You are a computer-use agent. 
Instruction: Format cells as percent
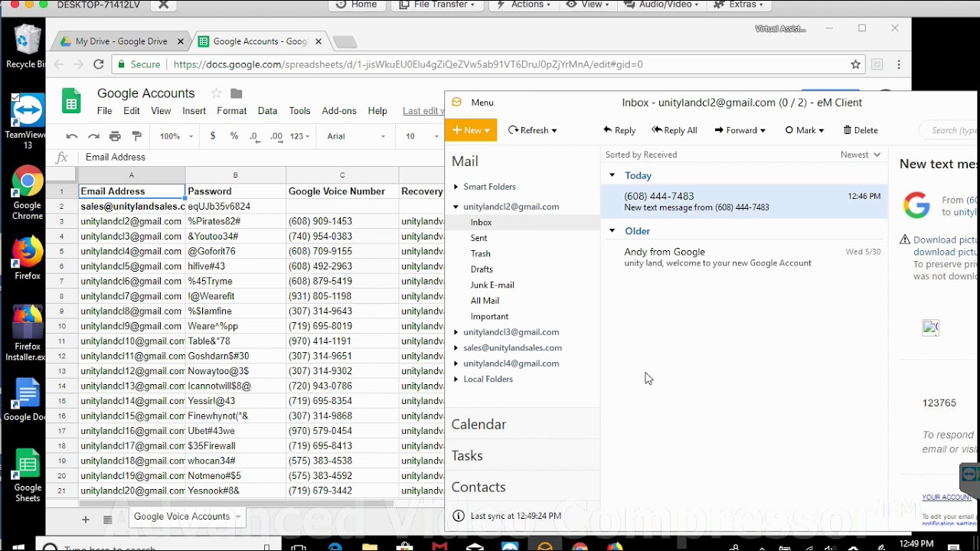[x=234, y=136]
